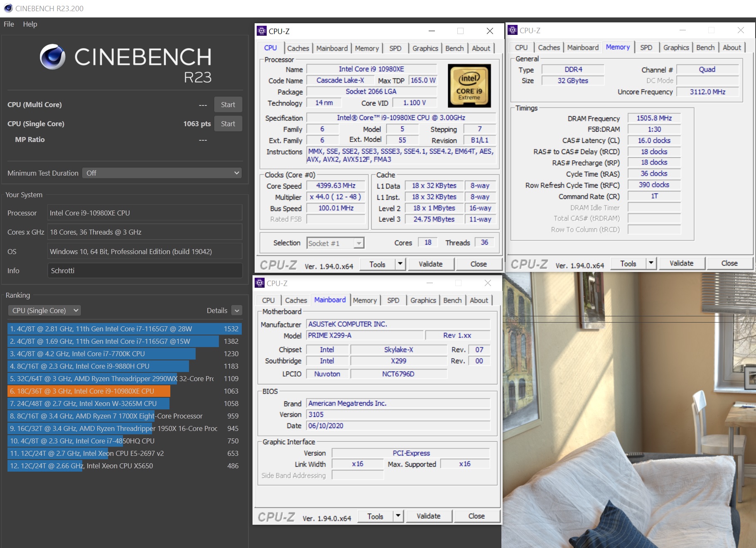The image size is (756, 548).
Task: Click the Cinebench title bar app icon
Action: 8,8
